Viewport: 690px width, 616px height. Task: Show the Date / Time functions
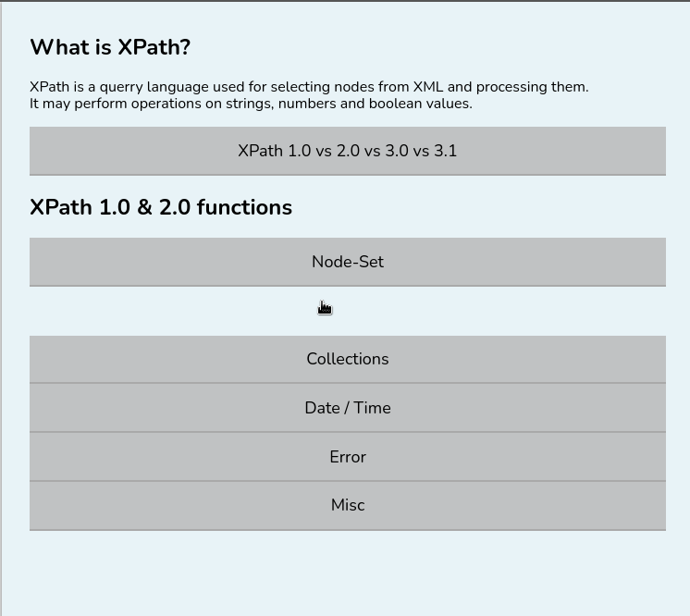(347, 408)
